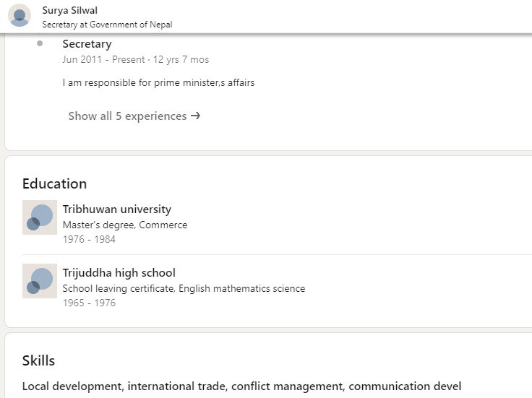Click the arrow next to Show all experiences
The image size is (532, 398).
click(195, 116)
